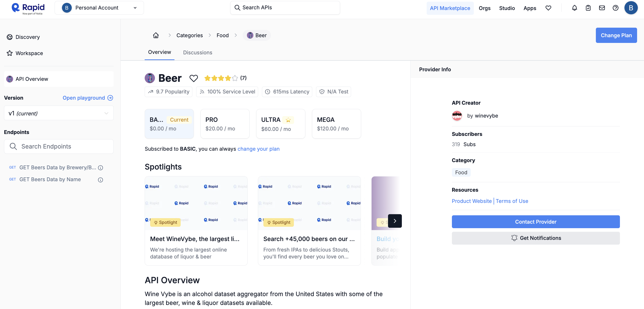The image size is (644, 309).
Task: Click the N/A Test badge
Action: tap(333, 92)
